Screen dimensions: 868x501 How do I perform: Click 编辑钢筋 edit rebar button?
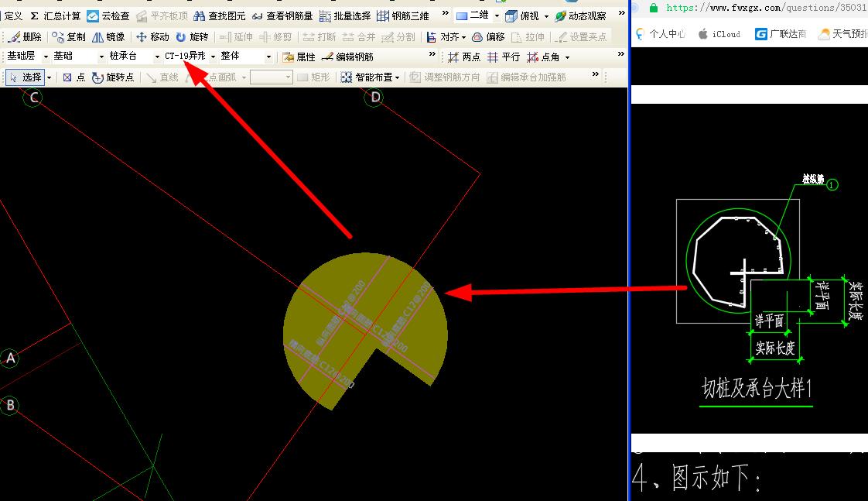[347, 57]
